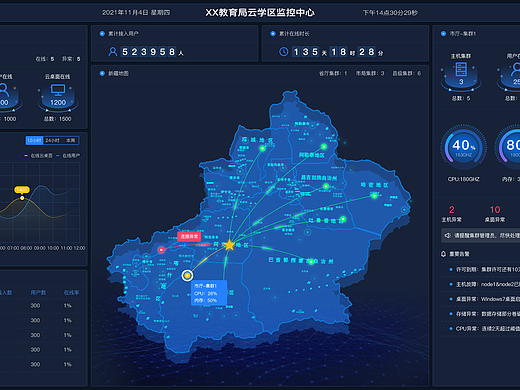Switch chart range to 24小时
The width and height of the screenshot is (520, 390).
[x=52, y=141]
